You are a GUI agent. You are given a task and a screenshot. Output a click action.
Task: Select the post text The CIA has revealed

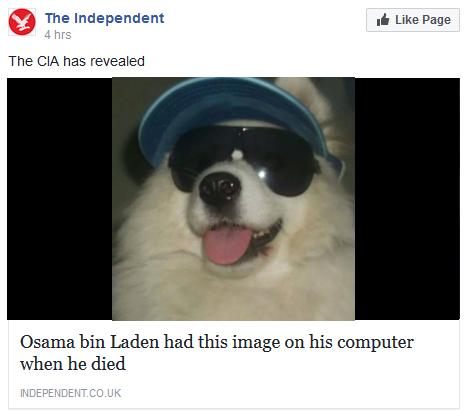pyautogui.click(x=76, y=61)
